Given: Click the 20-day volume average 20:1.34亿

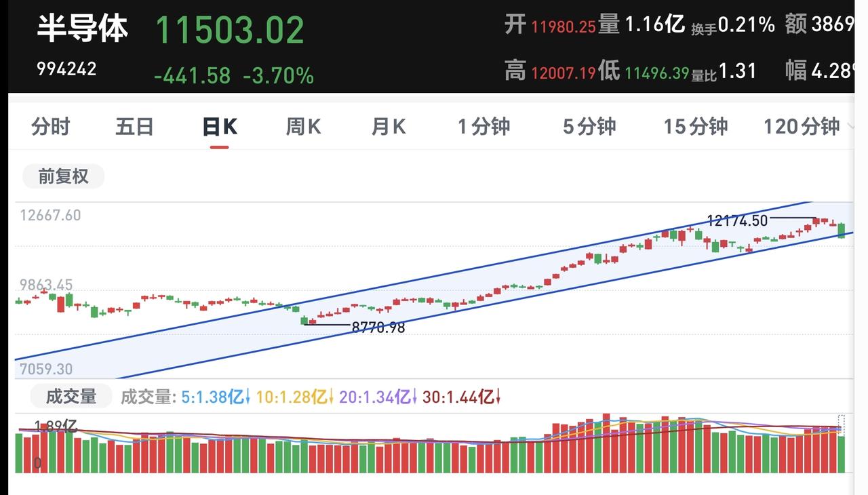Looking at the screenshot, I should (x=378, y=397).
